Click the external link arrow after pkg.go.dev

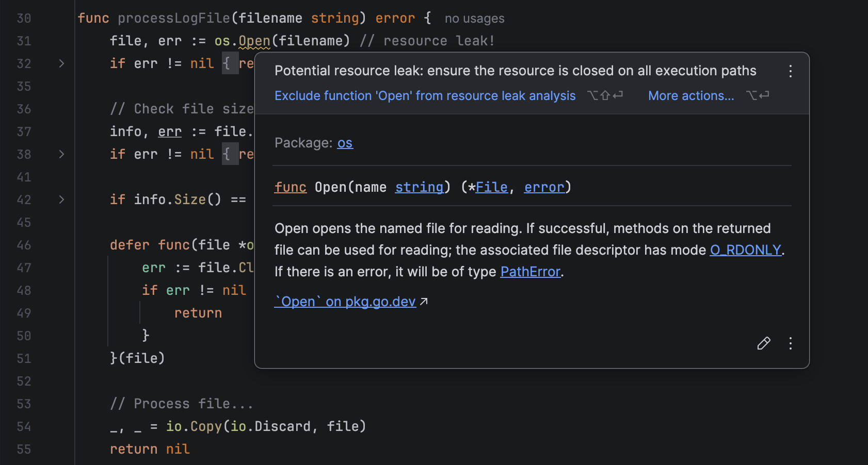click(x=424, y=302)
